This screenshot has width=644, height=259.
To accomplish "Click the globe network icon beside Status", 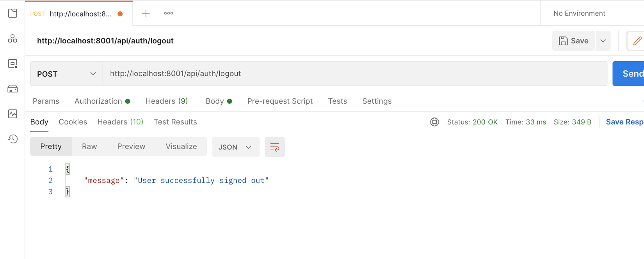I will click(x=434, y=122).
